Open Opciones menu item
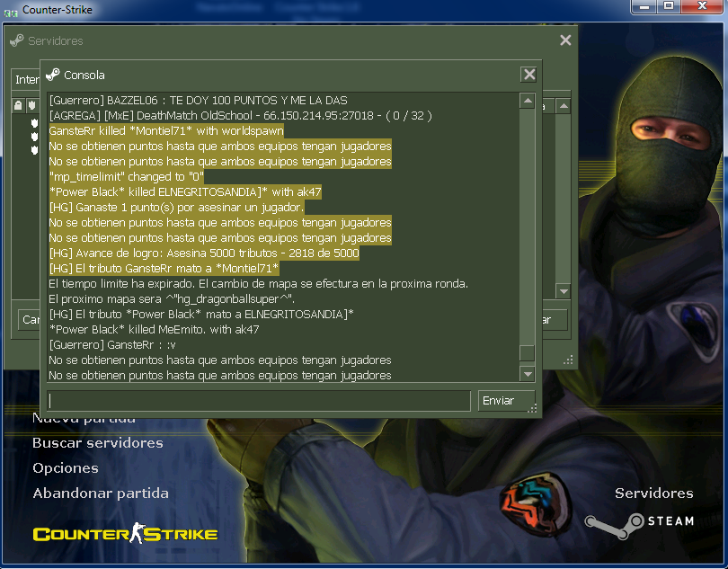This screenshot has width=728, height=569. point(66,467)
